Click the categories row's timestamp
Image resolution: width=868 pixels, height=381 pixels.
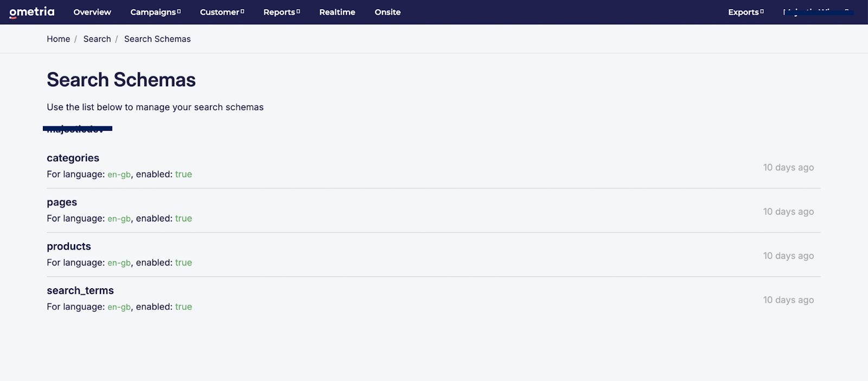(x=788, y=168)
